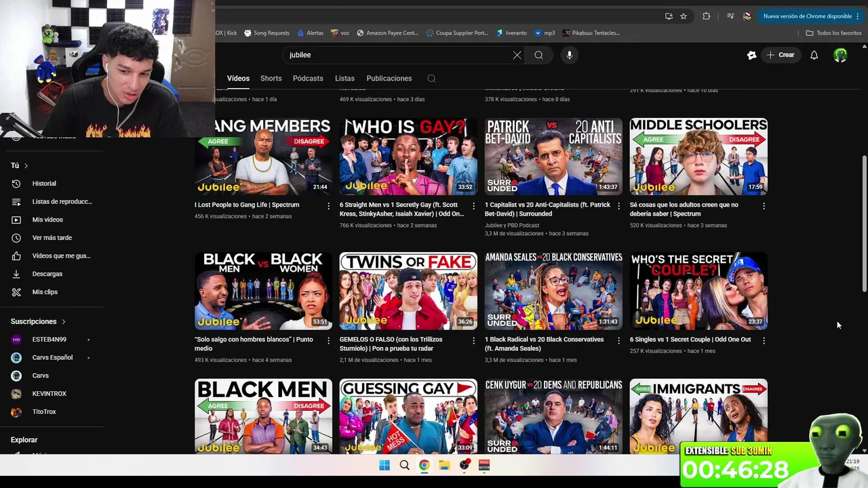Switch to the Vídeos tab

238,79
